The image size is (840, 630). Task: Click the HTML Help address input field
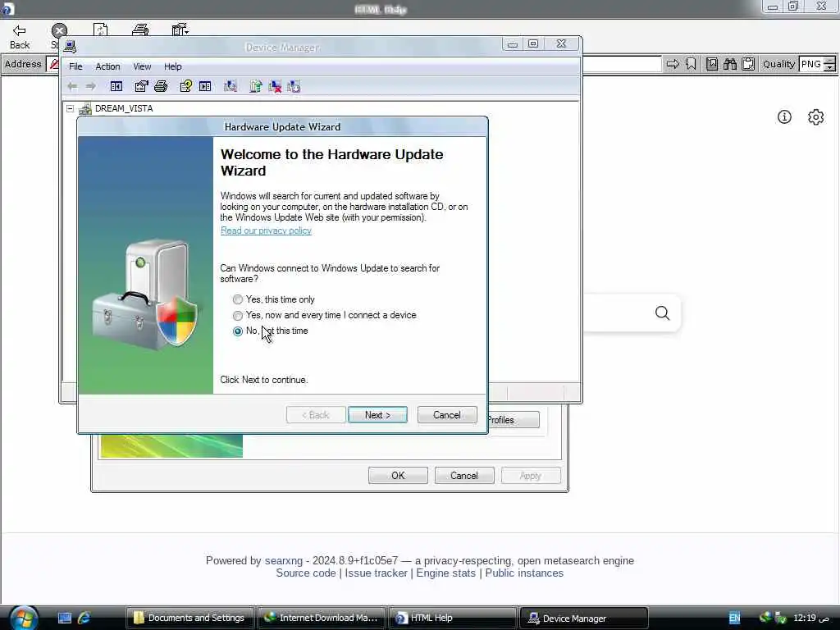coord(622,64)
